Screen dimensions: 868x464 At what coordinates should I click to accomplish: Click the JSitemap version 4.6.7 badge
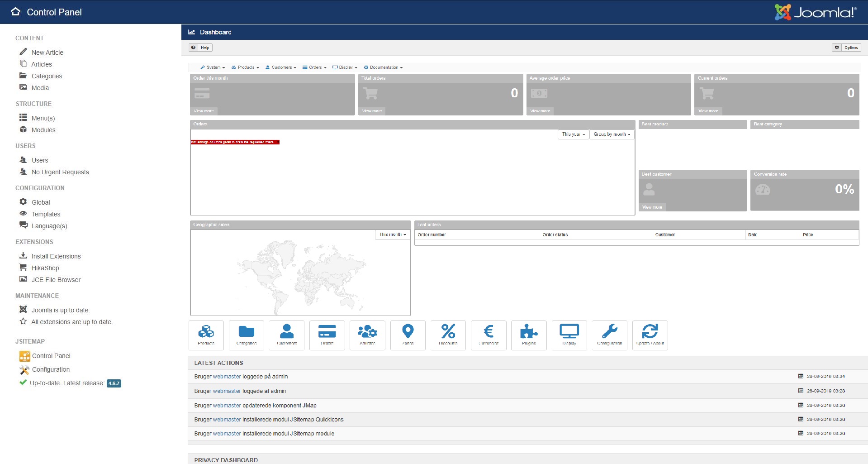114,383
